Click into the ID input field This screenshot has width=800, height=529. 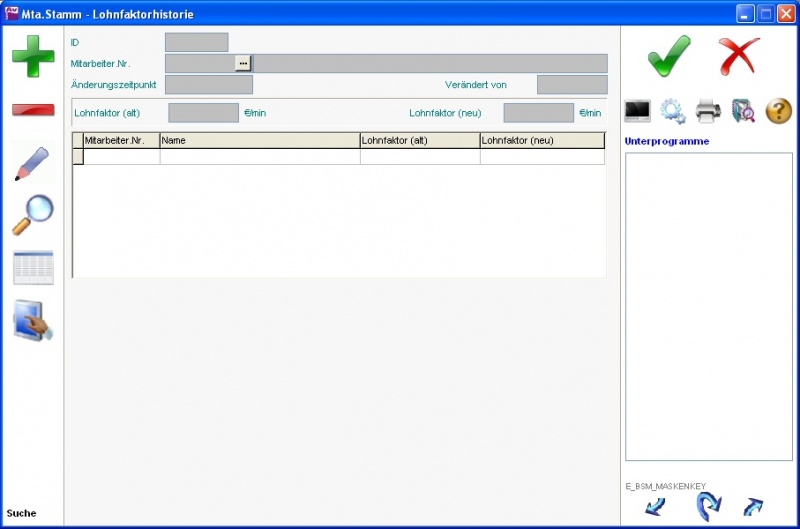[196, 42]
